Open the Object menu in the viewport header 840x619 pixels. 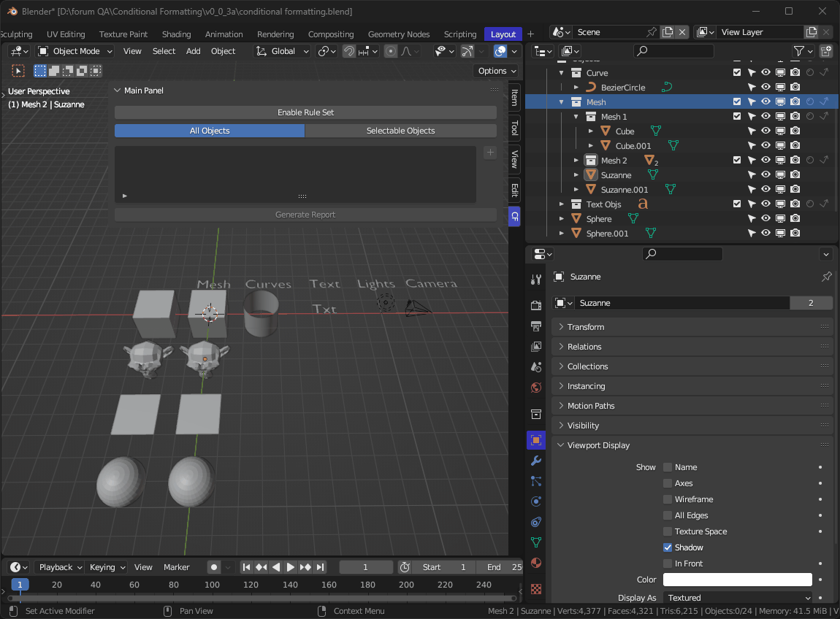pos(223,51)
